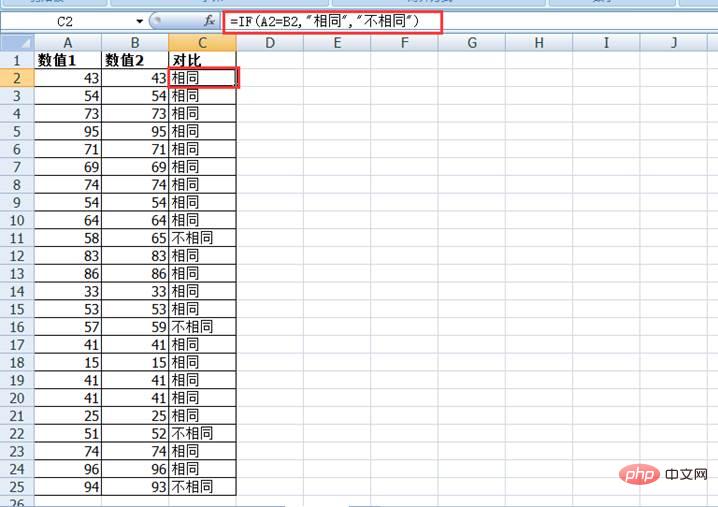
Task: Click cell A5 with value 95
Action: 68,131
